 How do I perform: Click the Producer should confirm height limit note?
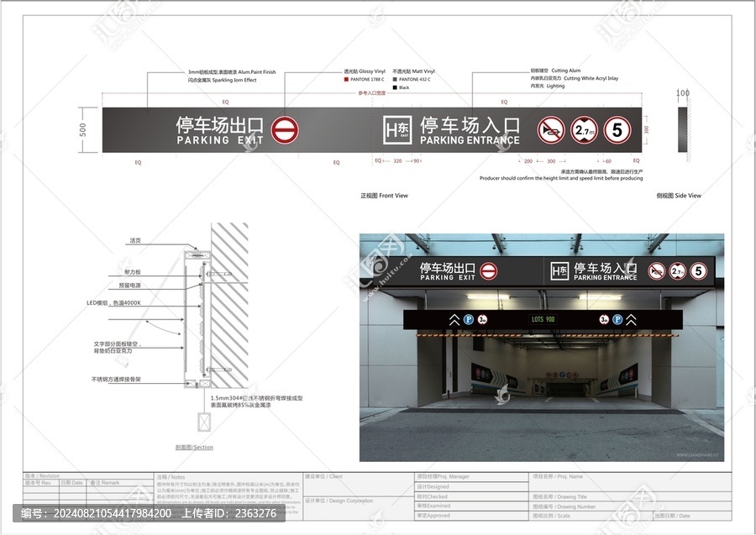(561, 178)
